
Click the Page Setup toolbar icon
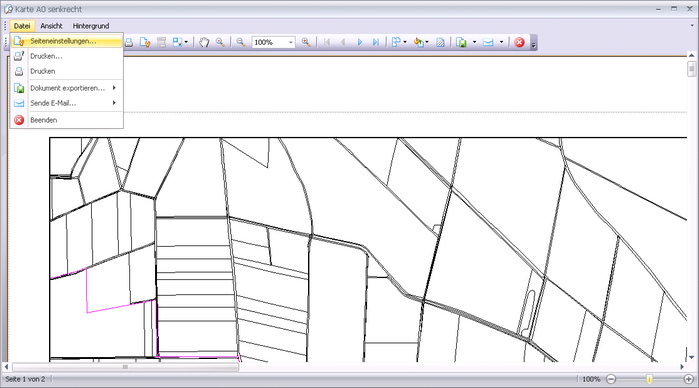pos(145,42)
